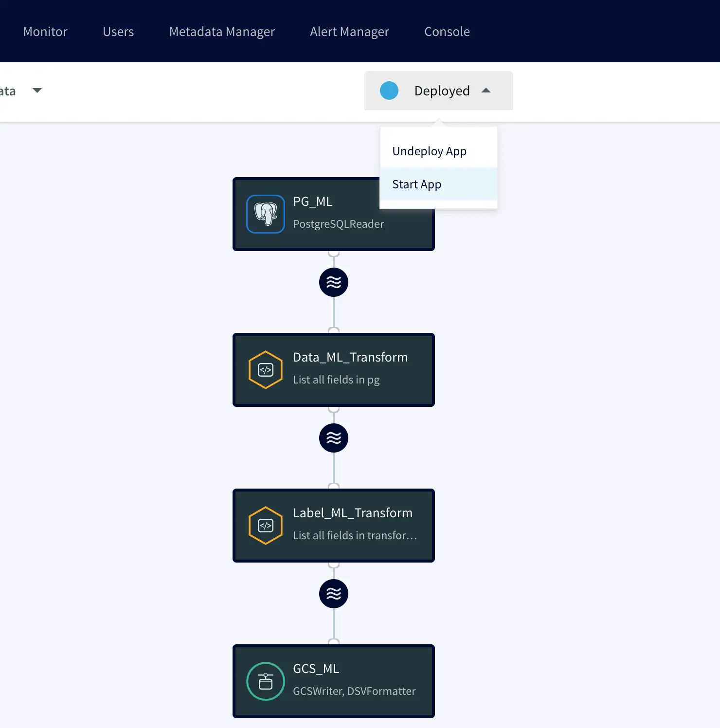Select stream icon above GCS_ML node
720x728 pixels.
point(334,594)
